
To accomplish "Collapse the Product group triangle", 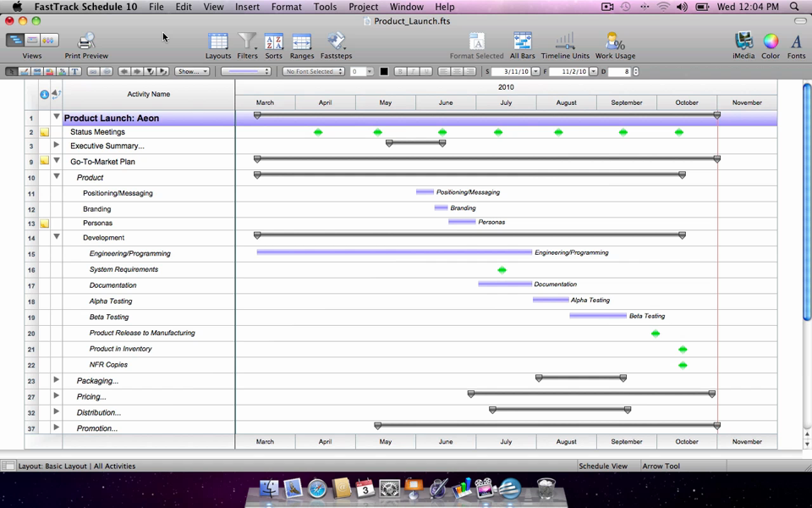I will point(57,176).
